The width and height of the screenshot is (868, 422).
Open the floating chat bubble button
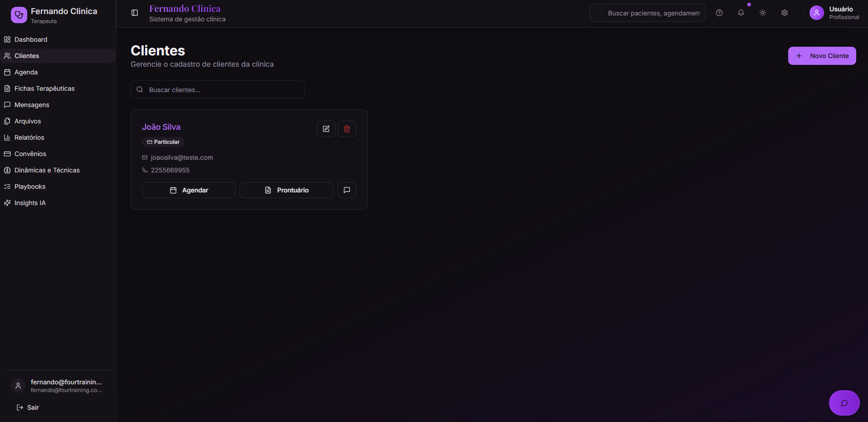(844, 403)
